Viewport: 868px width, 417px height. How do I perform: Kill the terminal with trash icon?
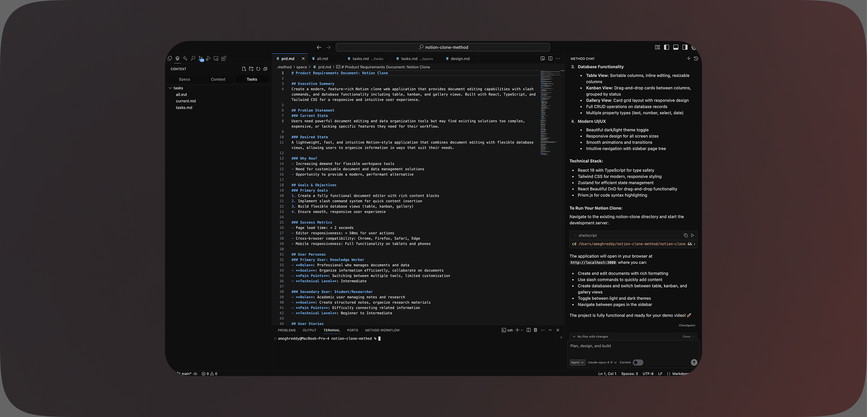[535, 330]
